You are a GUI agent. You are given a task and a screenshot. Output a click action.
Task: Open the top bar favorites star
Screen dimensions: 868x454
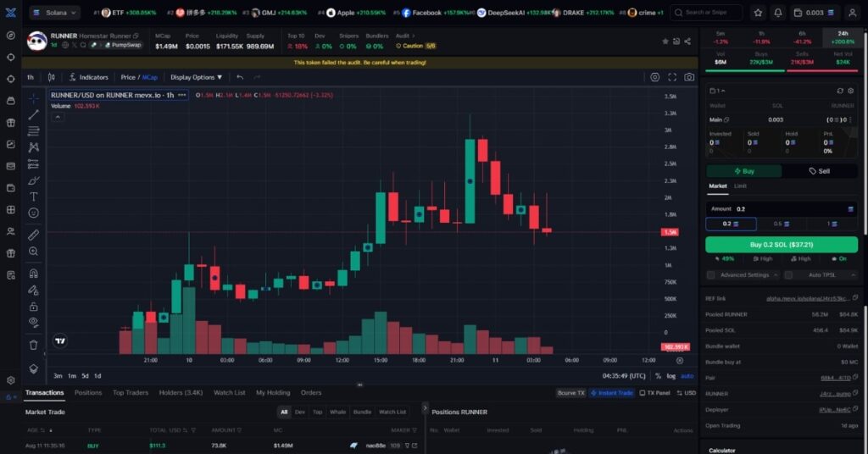(x=758, y=12)
